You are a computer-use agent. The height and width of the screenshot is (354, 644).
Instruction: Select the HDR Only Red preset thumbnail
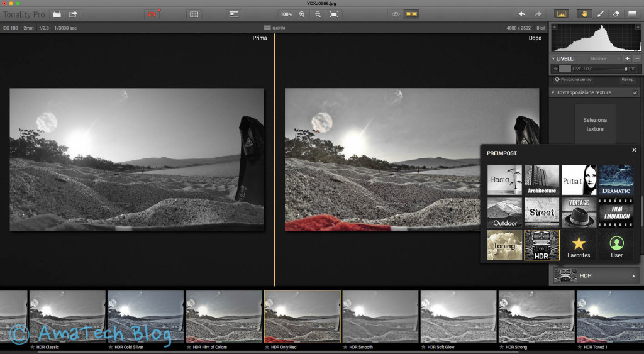pos(302,316)
